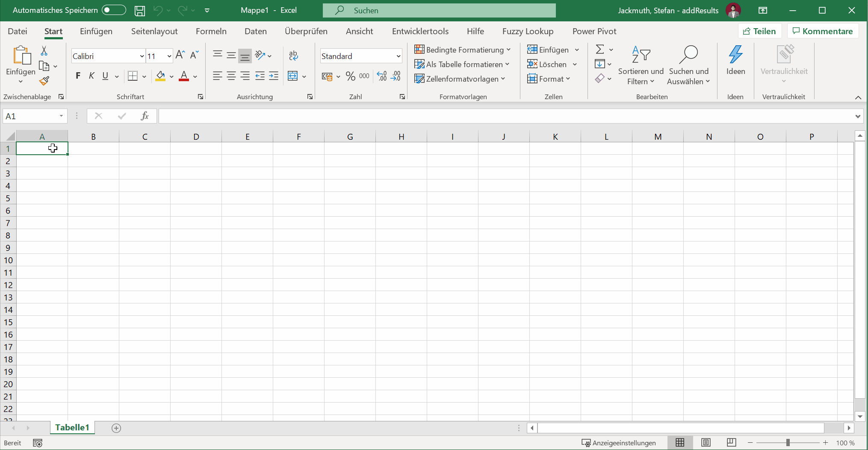The height and width of the screenshot is (450, 868).
Task: Toggle bold F formatting
Action: click(x=78, y=76)
